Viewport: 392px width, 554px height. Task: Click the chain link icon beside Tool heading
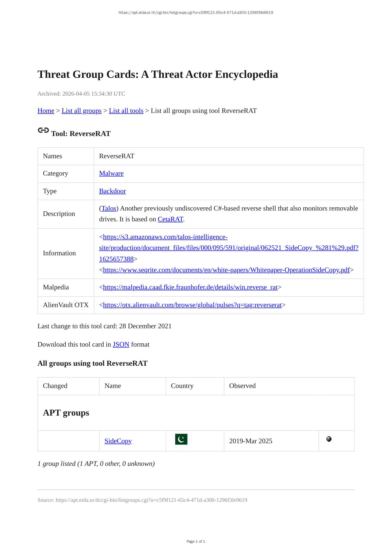tap(43, 130)
